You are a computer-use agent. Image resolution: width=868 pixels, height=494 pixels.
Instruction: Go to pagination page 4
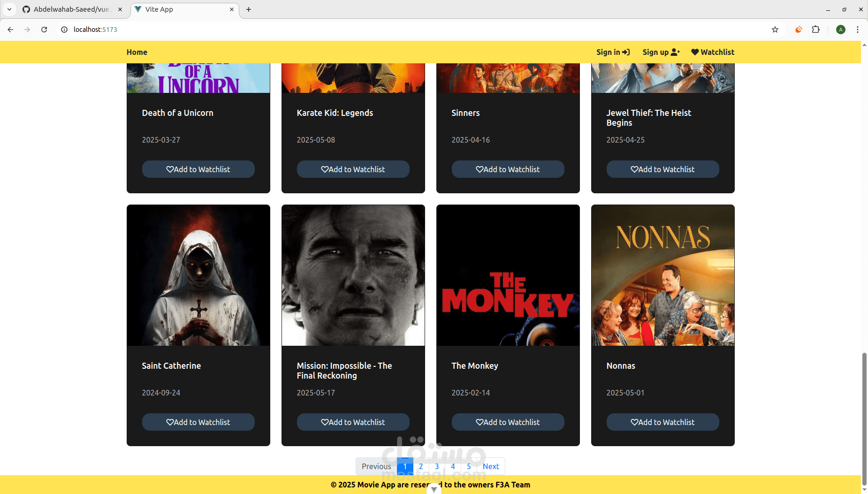453,466
